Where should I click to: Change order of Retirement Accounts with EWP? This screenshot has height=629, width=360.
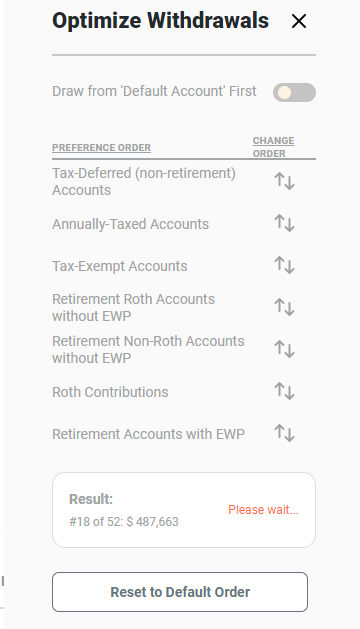pyautogui.click(x=284, y=433)
